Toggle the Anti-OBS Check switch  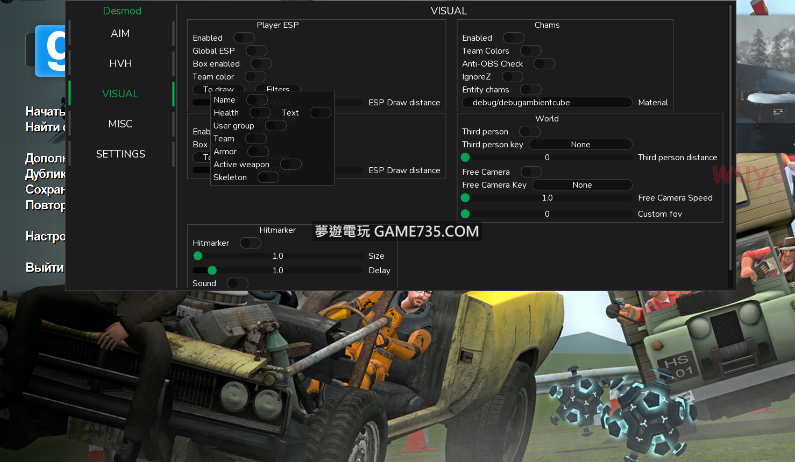point(544,64)
